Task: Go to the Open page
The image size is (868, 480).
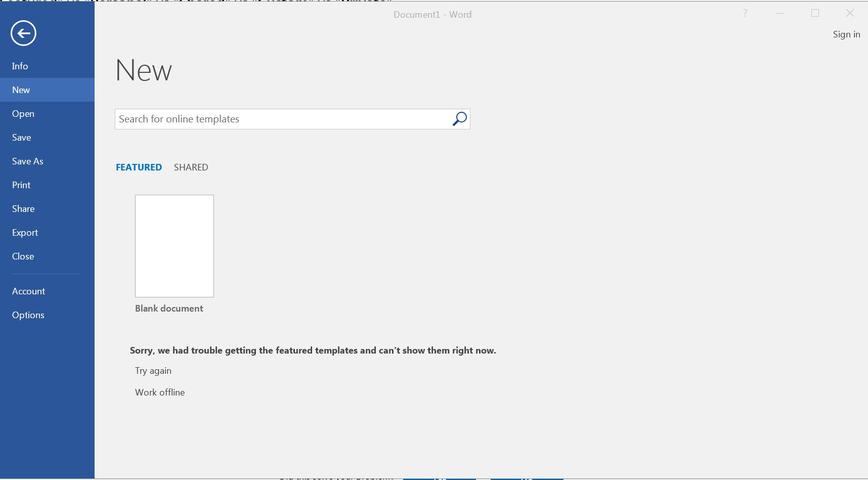Action: (47, 114)
